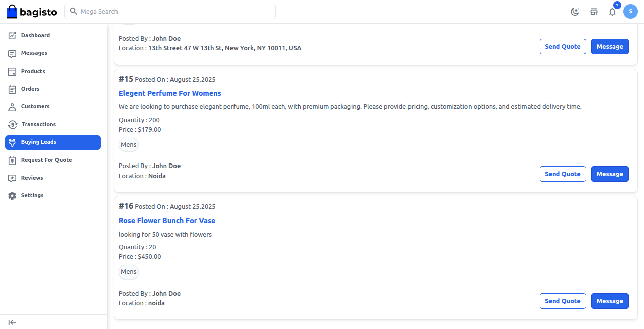Screen dimensions: 644x329
Task: Open the Settings gear in sidebar
Action: click(12, 195)
